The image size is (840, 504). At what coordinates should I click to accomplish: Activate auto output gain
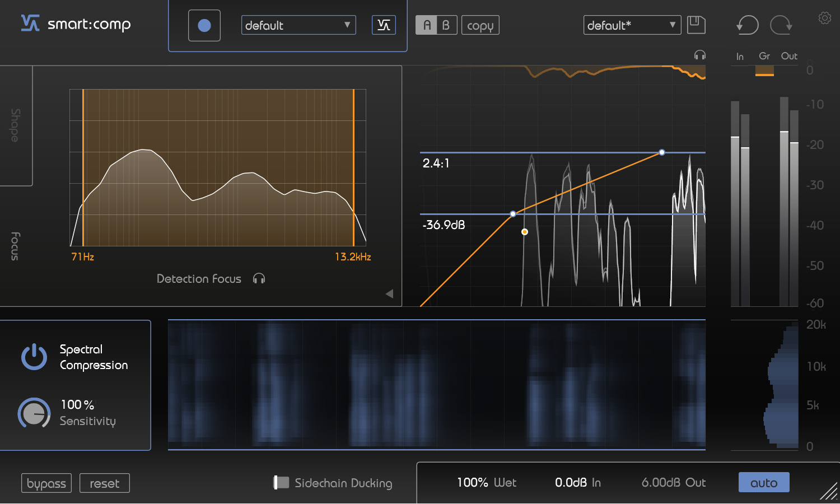pos(764,482)
